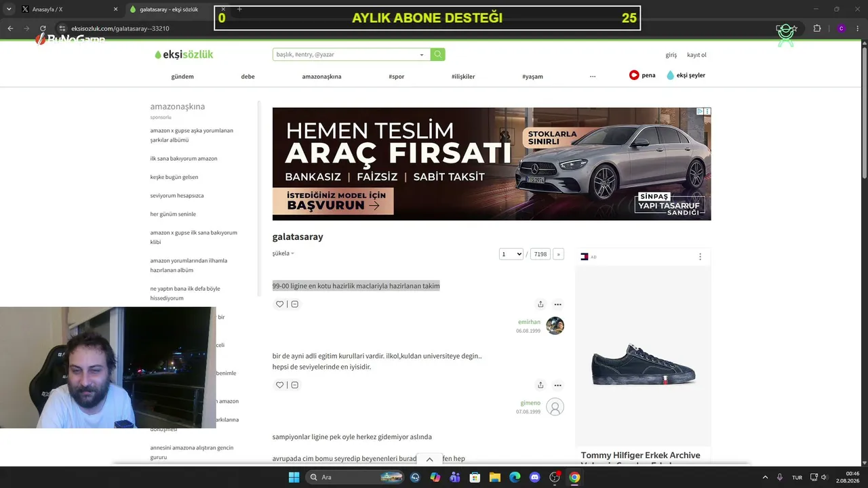The width and height of the screenshot is (868, 488).
Task: Go to the amazonaşkına channel
Action: pos(321,77)
